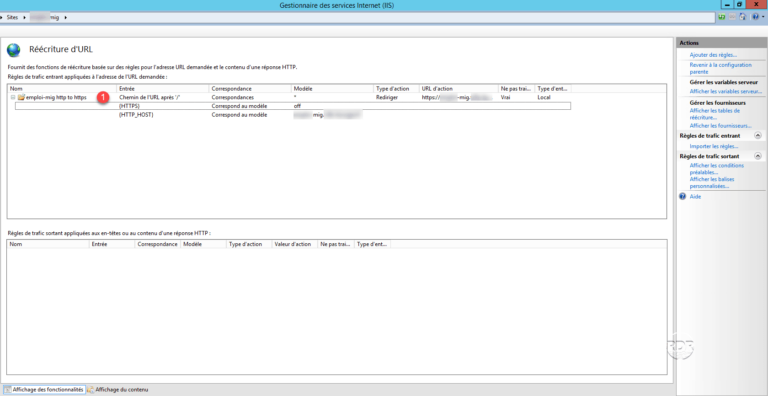Collapse Règles de trafic sortant section
The width and height of the screenshot is (768, 396).
click(758, 156)
